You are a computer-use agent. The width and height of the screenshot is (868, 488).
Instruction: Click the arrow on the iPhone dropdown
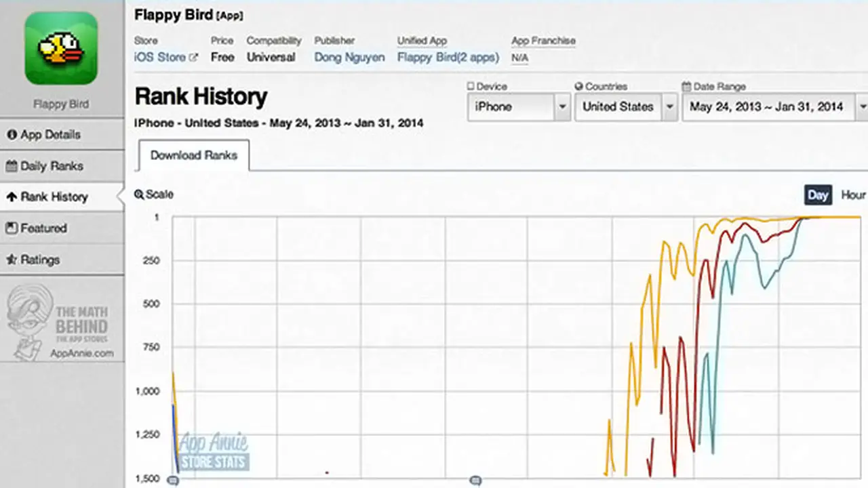tap(562, 107)
